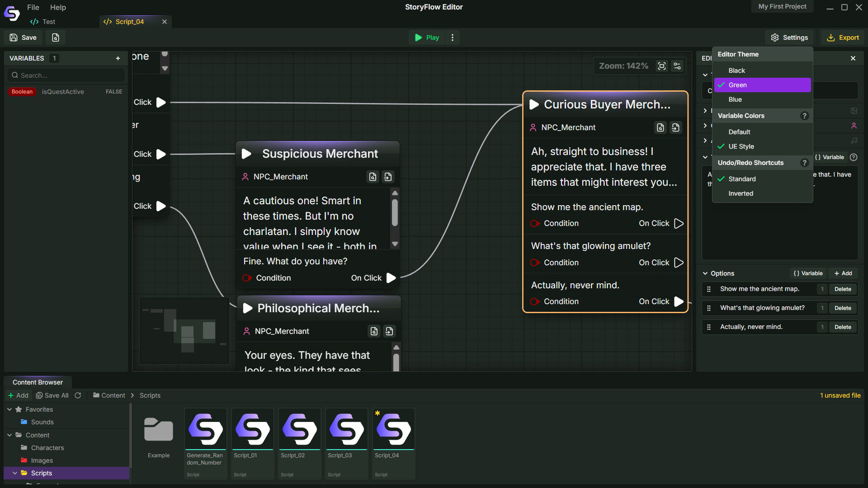Click the Export button
The height and width of the screenshot is (488, 868).
(x=843, y=38)
